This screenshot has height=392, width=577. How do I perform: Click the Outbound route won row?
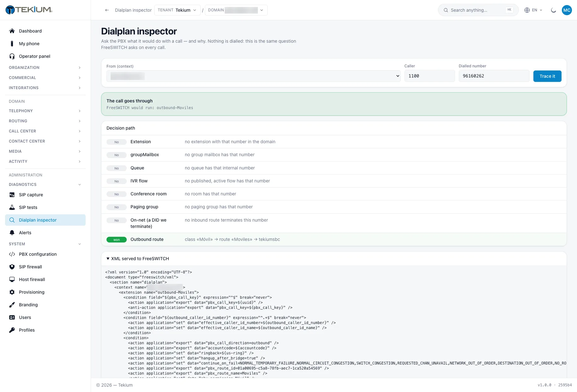334,239
